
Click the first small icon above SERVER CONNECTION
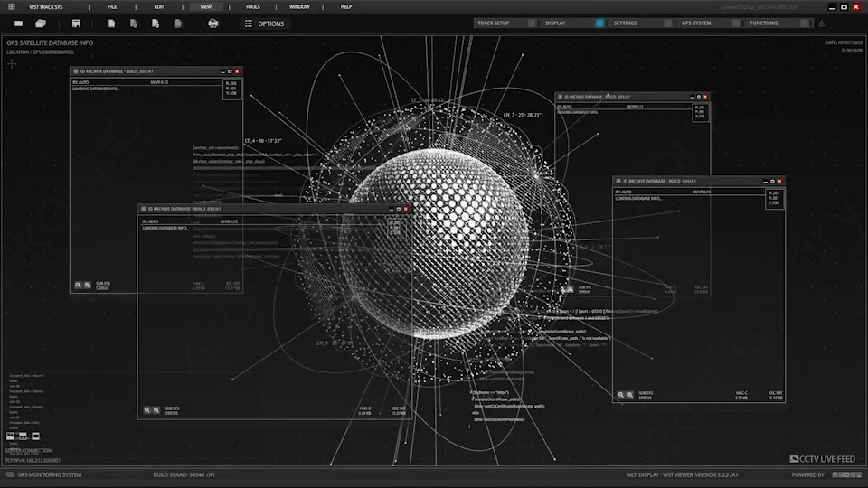pos(10,436)
